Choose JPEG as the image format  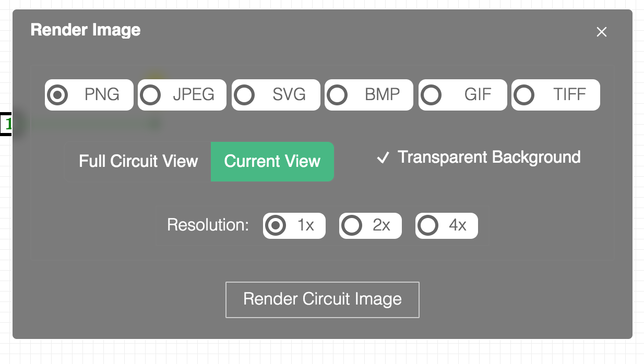point(151,95)
